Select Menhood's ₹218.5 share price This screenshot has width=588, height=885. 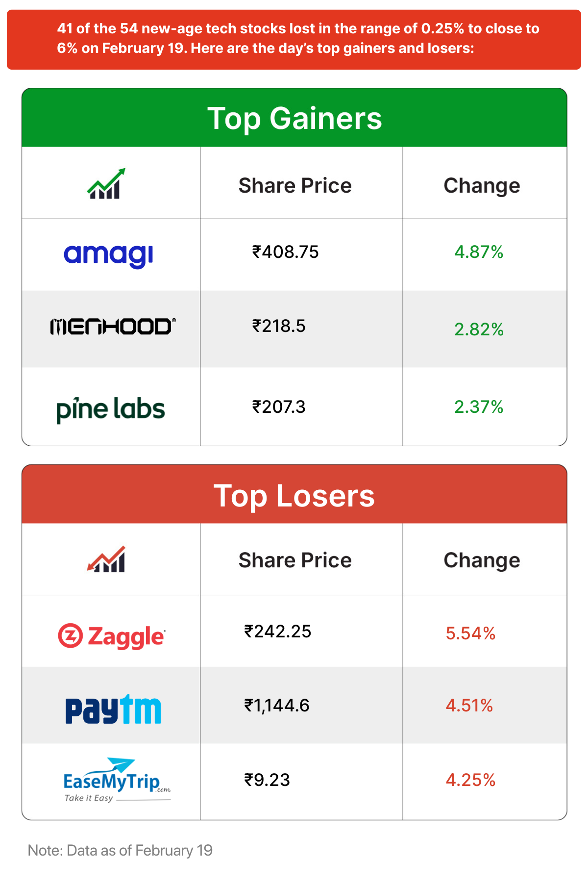point(279,326)
